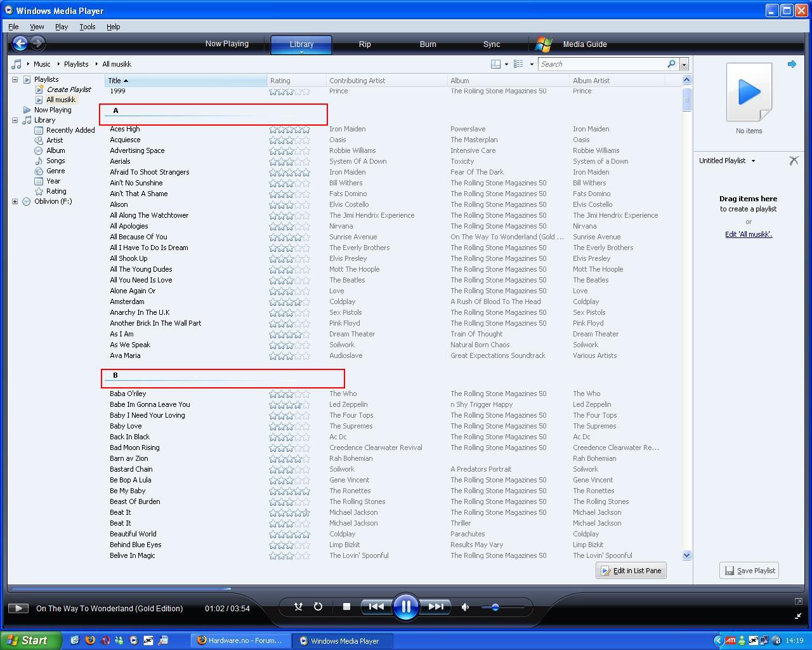Switch to the Rip tab
812x650 pixels.
pos(365,44)
